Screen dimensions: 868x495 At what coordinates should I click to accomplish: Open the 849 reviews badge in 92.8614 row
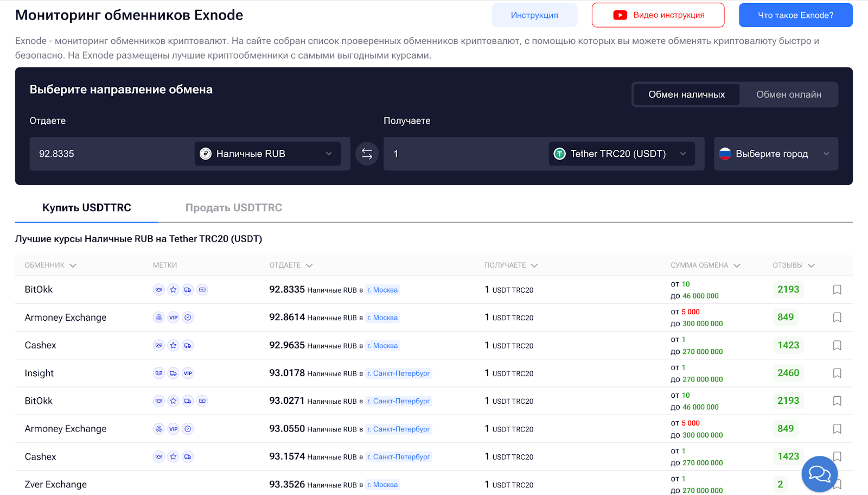coord(786,317)
